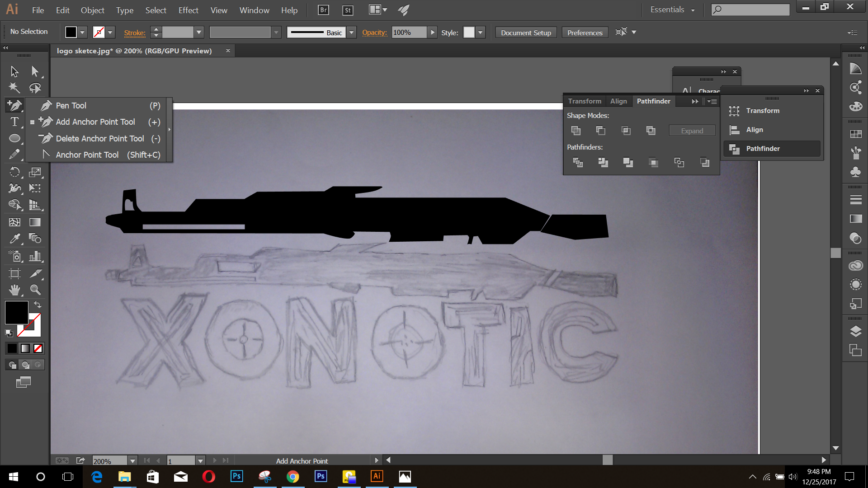868x488 pixels.
Task: Open stroke color dropdown in control bar
Action: tap(110, 32)
